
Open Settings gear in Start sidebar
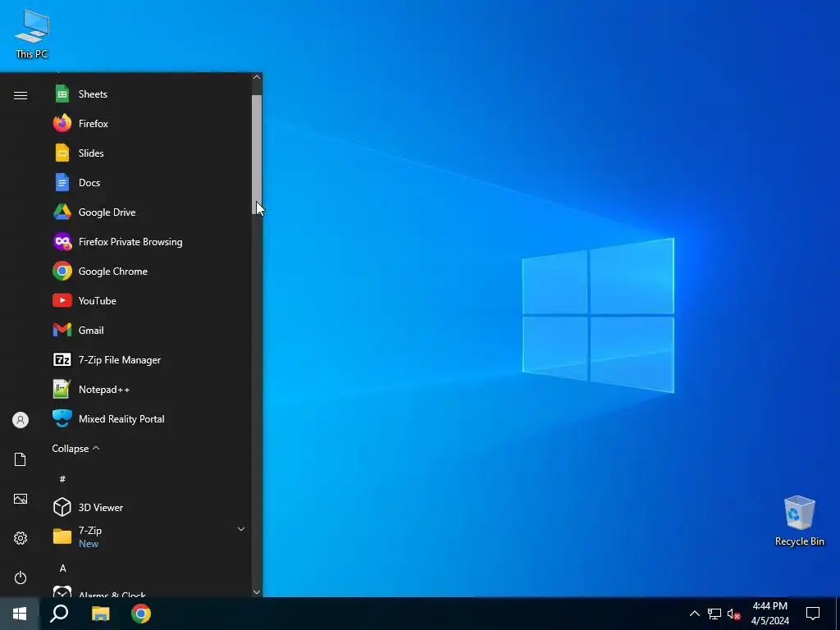[21, 538]
